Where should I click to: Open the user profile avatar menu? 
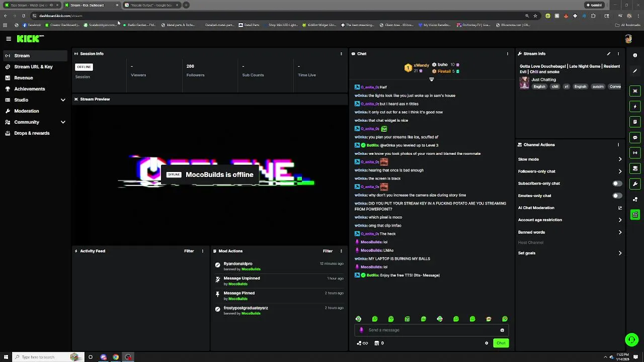(x=628, y=39)
